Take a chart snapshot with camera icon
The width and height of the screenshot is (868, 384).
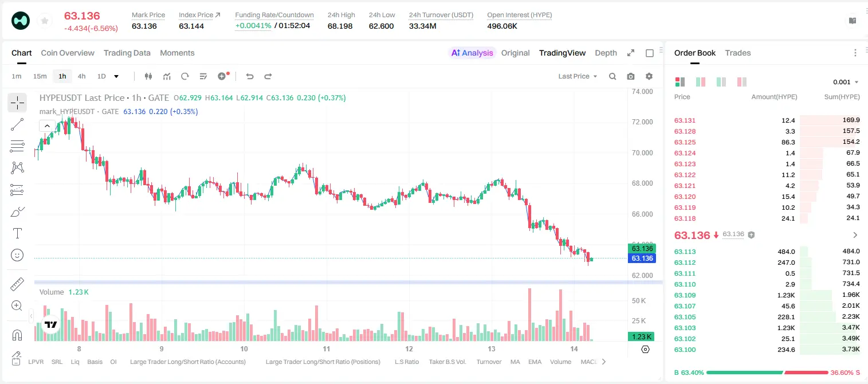tap(631, 76)
